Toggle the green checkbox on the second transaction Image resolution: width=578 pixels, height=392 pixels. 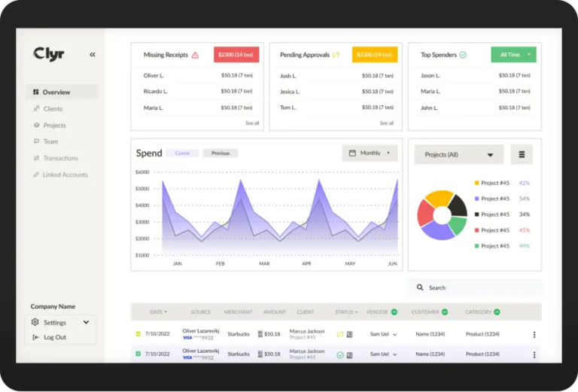pyautogui.click(x=138, y=354)
